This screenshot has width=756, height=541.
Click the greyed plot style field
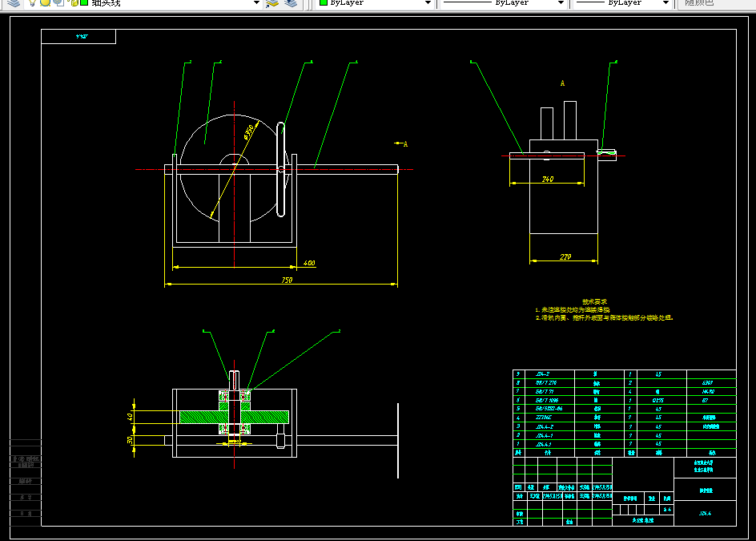(716, 3)
